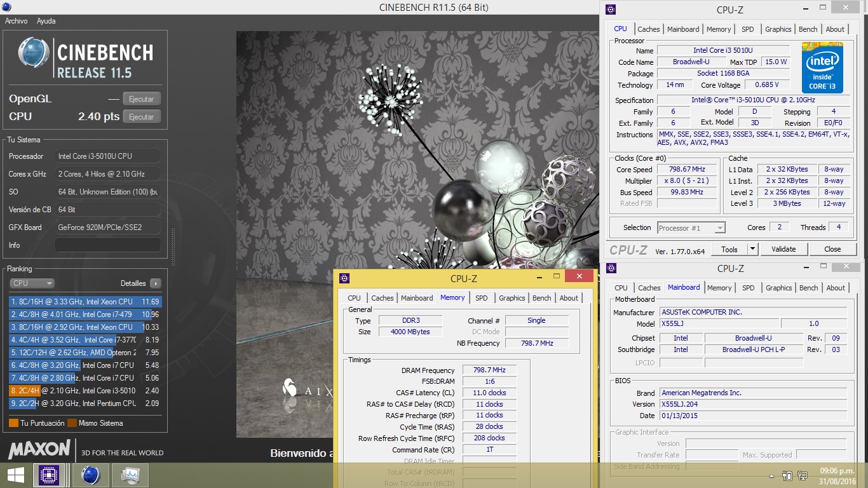
Task: Open SPD tab in top CPU-Z
Action: (748, 29)
